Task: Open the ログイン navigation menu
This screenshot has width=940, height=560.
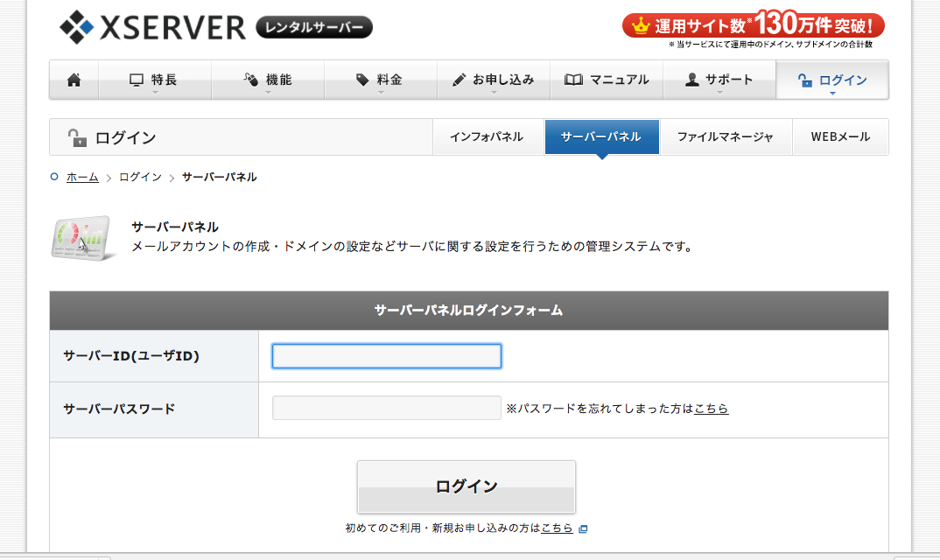Action: 832,80
